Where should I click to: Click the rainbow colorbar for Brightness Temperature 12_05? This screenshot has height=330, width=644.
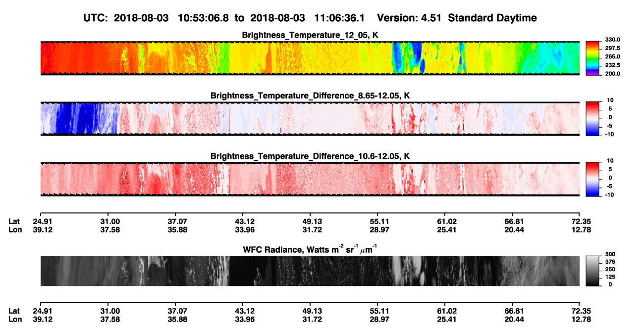pyautogui.click(x=592, y=57)
